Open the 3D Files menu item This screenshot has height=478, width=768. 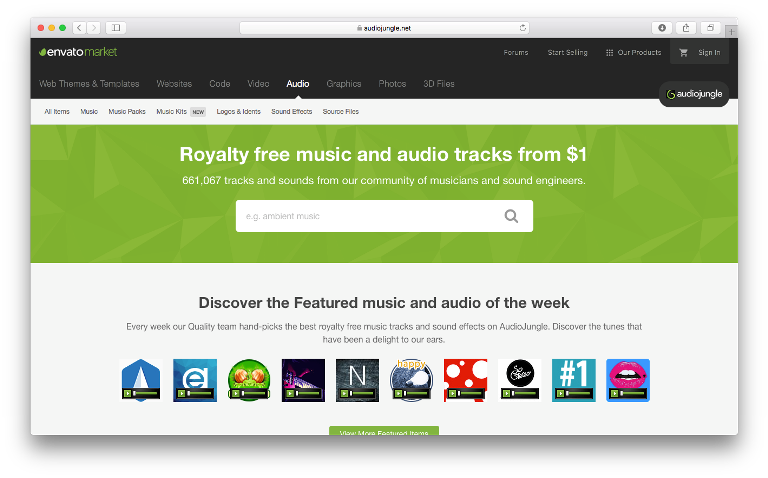439,84
